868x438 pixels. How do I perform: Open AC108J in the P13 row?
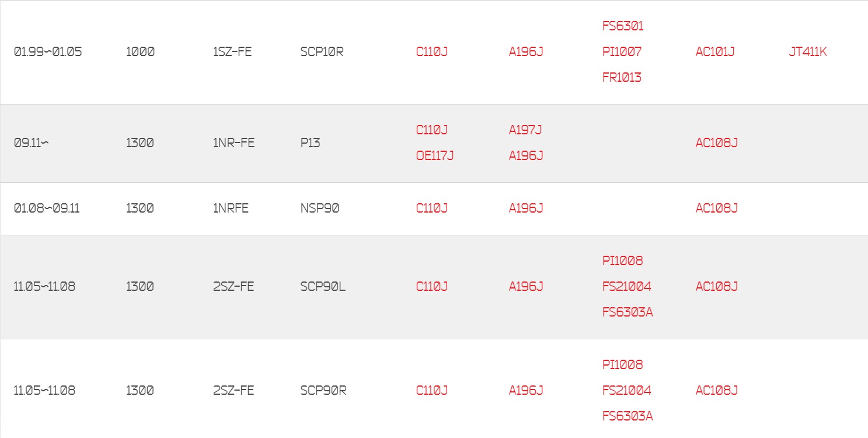coord(717,142)
